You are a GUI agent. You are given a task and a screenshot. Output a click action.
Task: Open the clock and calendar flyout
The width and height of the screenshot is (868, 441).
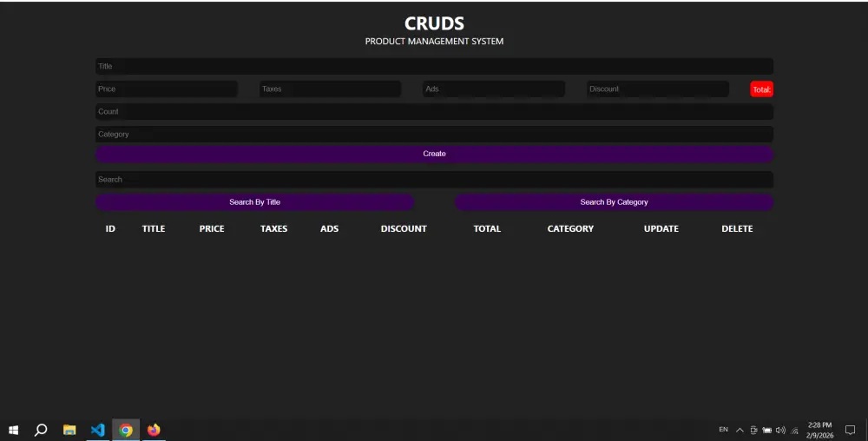pos(820,430)
